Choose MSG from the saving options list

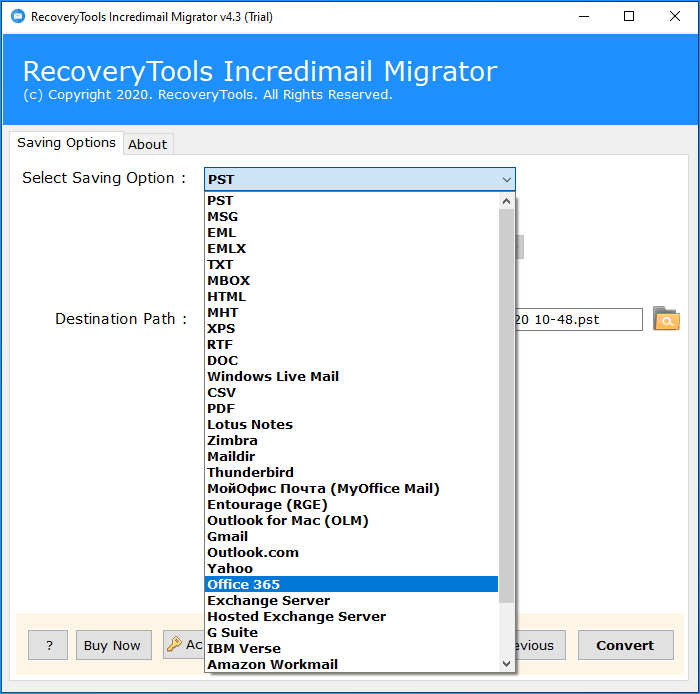351,216
